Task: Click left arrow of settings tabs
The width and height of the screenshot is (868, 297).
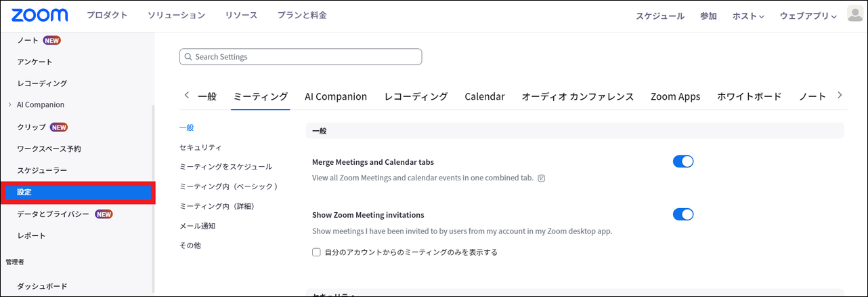Action: pyautogui.click(x=187, y=96)
